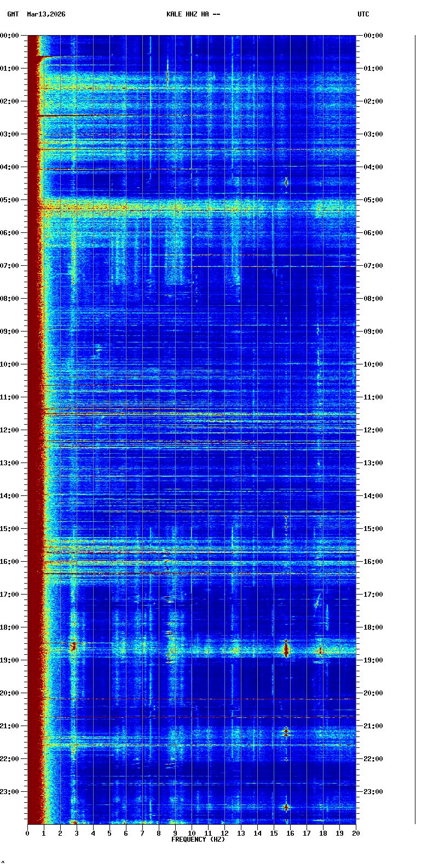Click the 08:00 label on the right axis

(x=374, y=299)
